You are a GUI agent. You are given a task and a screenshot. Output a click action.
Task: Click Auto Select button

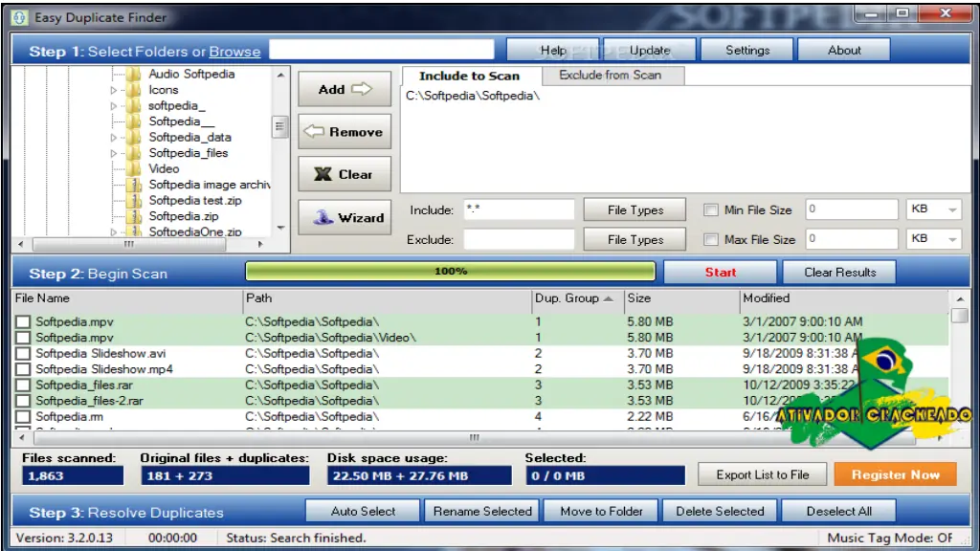pyautogui.click(x=363, y=511)
